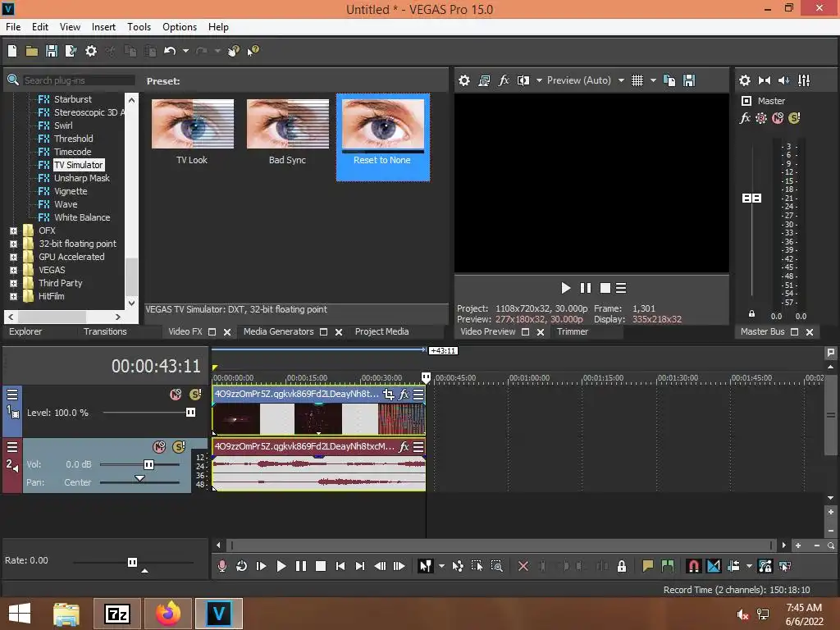Open the Insert menu
Image resolution: width=840 pixels, height=630 pixels.
pyautogui.click(x=103, y=27)
